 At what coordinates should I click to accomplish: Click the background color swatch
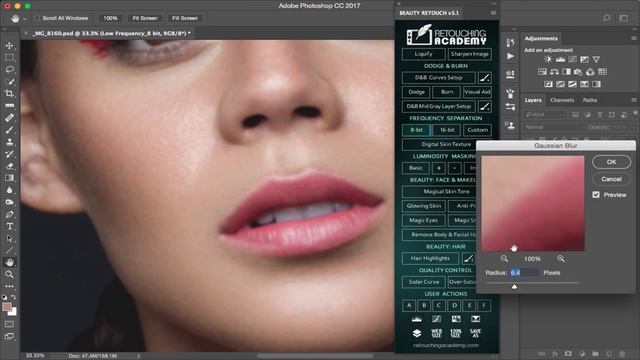[x=13, y=312]
